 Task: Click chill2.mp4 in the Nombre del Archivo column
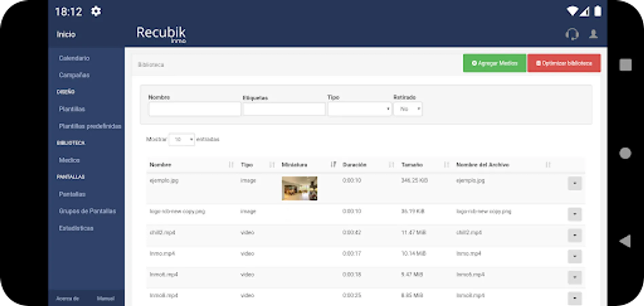click(x=469, y=233)
